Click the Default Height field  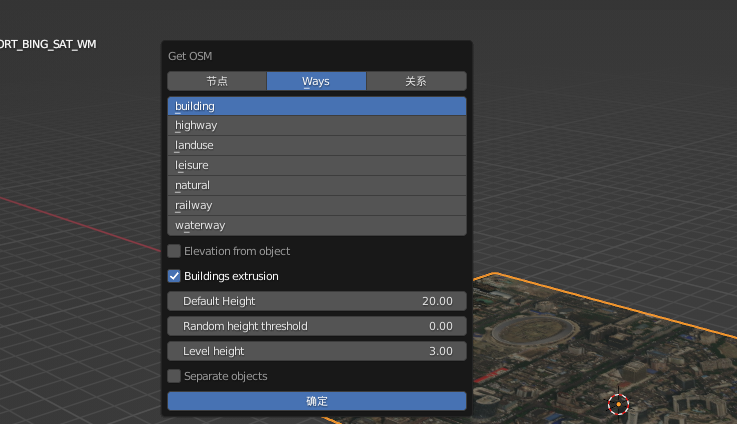coord(317,301)
